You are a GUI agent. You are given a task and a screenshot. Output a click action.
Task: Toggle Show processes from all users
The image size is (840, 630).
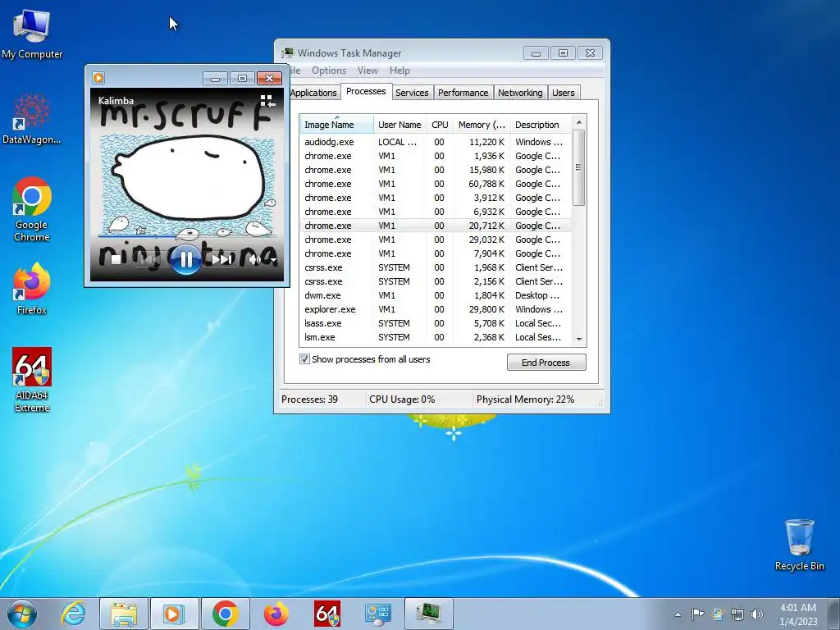tap(304, 359)
